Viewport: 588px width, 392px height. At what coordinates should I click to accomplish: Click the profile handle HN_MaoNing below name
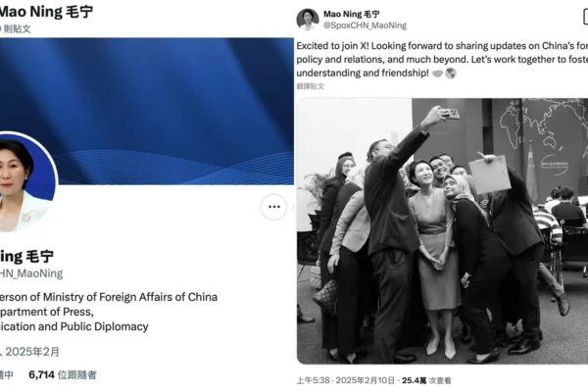[x=31, y=273]
